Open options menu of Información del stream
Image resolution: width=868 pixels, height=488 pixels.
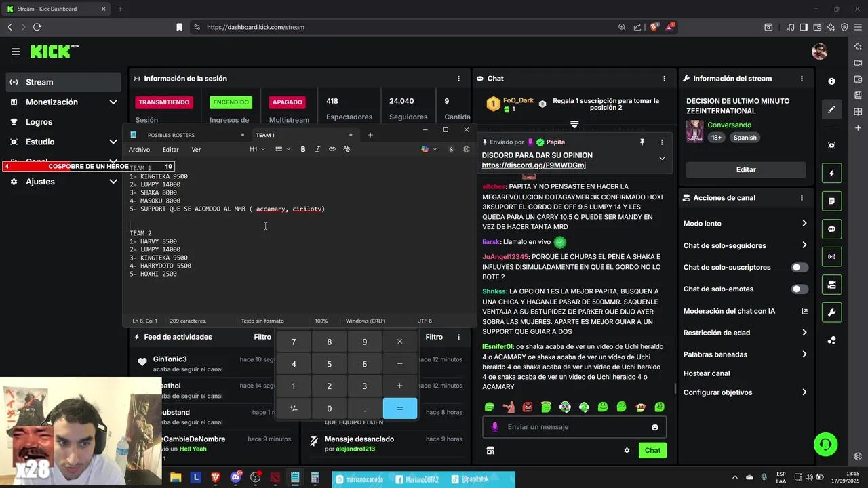click(x=802, y=79)
